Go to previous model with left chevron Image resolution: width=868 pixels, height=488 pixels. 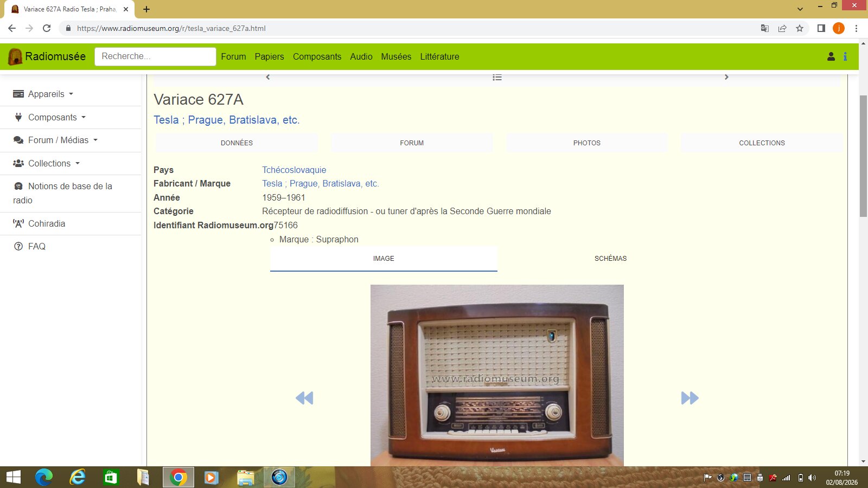coord(268,77)
